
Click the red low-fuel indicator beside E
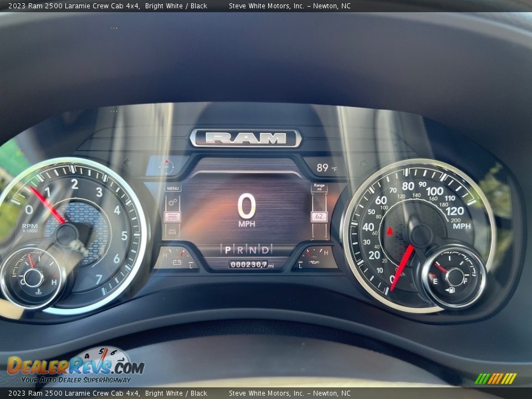432,277
